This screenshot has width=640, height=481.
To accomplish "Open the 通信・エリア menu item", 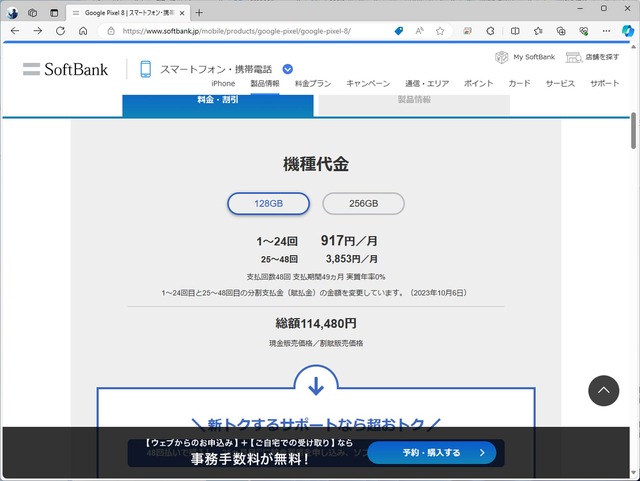I will click(x=427, y=83).
